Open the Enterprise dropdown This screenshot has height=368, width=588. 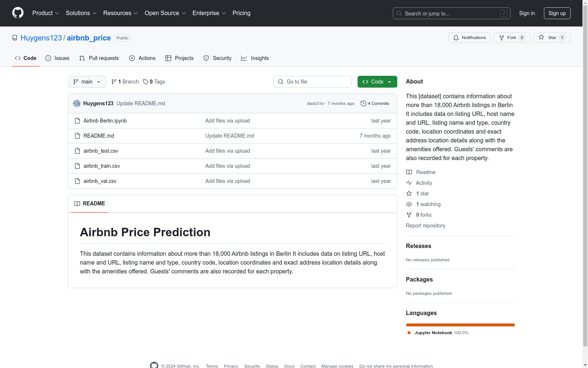pos(209,13)
